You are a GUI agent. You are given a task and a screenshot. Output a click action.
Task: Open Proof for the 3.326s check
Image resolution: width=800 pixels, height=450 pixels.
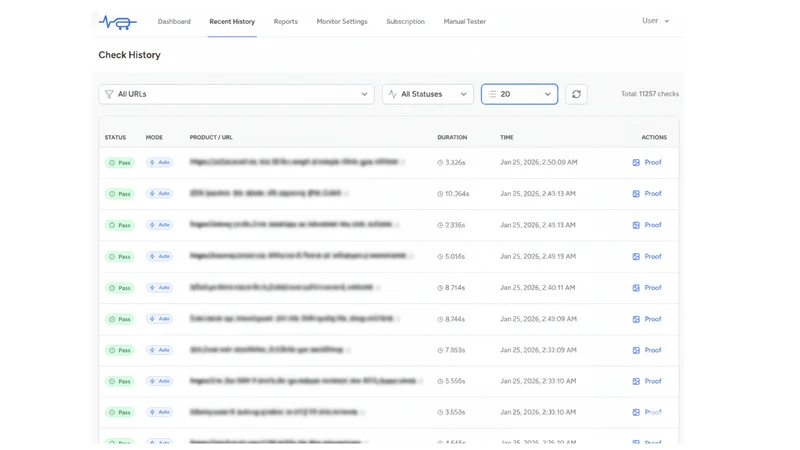click(647, 162)
